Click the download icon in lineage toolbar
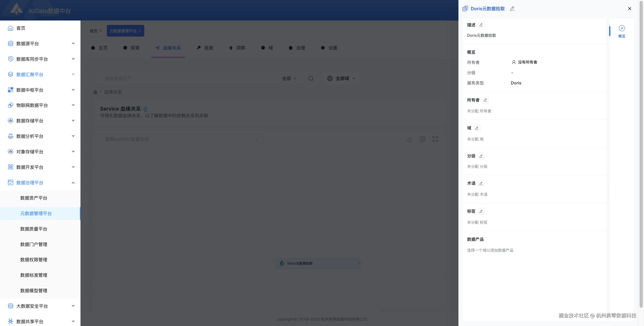 tap(409, 139)
